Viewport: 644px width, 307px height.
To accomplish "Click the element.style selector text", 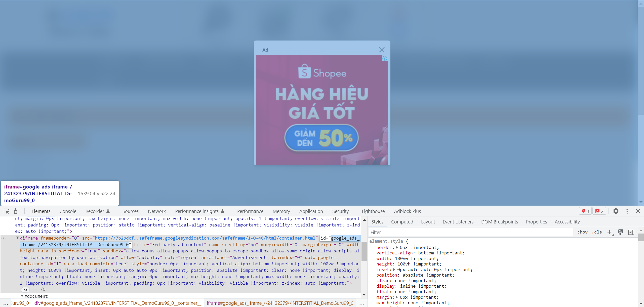I will point(386,241).
